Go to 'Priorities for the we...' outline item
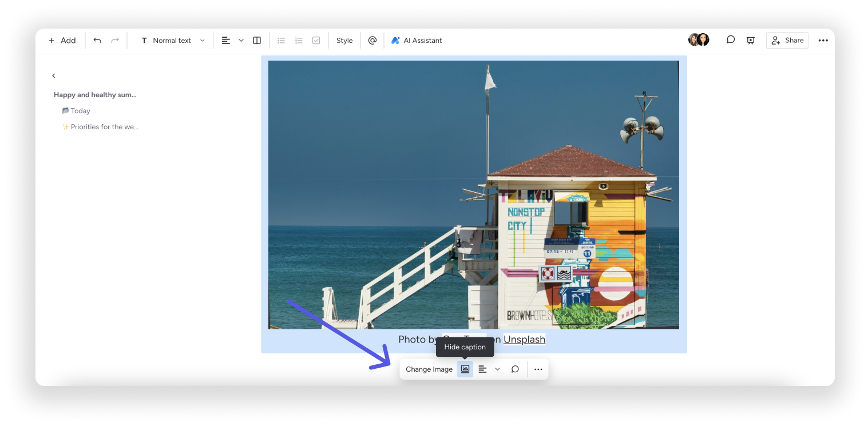 [x=100, y=127]
